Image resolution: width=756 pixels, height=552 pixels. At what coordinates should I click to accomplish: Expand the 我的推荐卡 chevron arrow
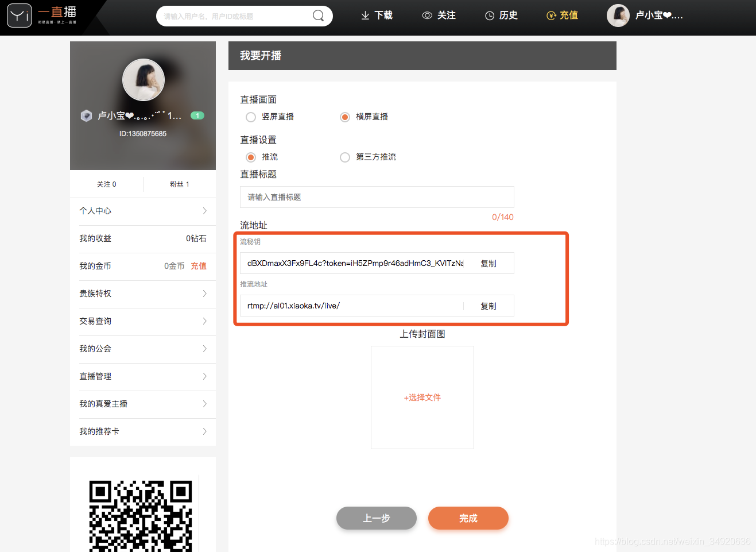coord(204,431)
